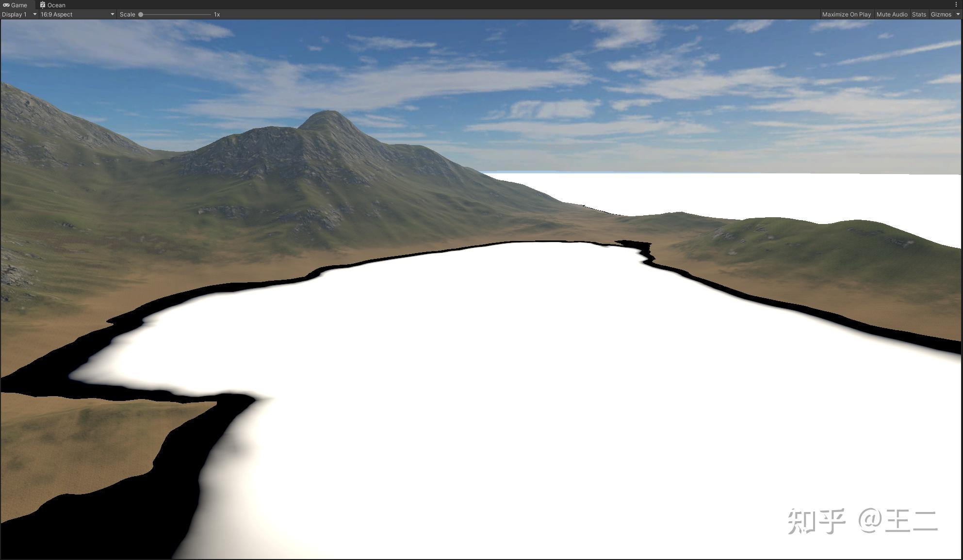The width and height of the screenshot is (963, 560).
Task: Expand the Gizmos dropdown arrow
Action: coord(958,15)
